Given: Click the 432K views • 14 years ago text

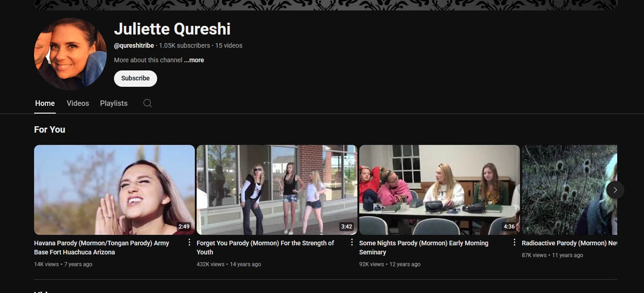Looking at the screenshot, I should point(229,264).
